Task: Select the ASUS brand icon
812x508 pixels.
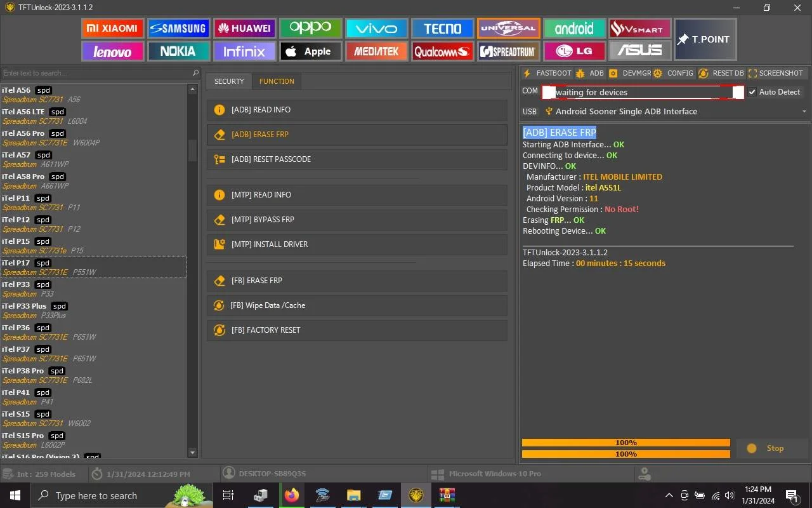Action: (x=640, y=51)
